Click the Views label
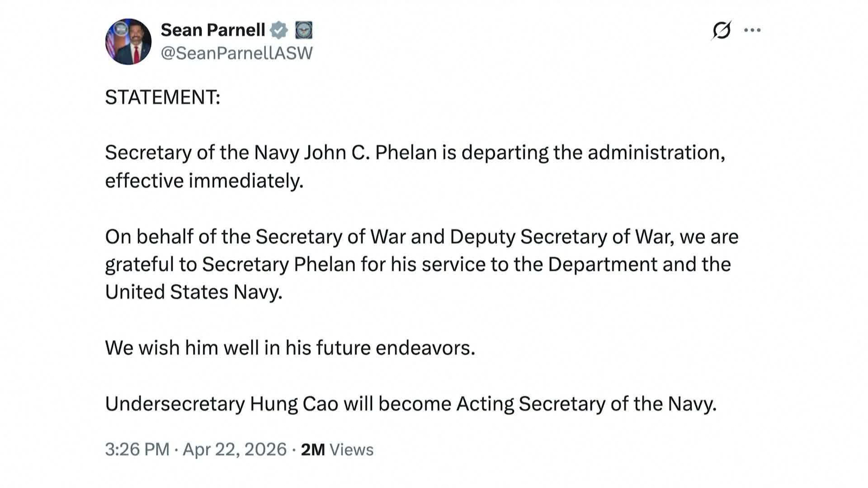This screenshot has height=488, width=868. coord(352,450)
